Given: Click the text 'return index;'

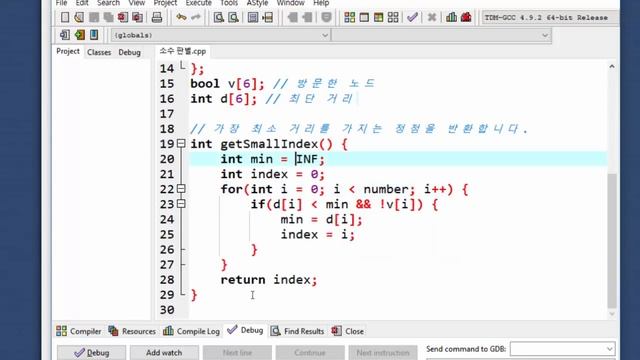Looking at the screenshot, I should (269, 280).
